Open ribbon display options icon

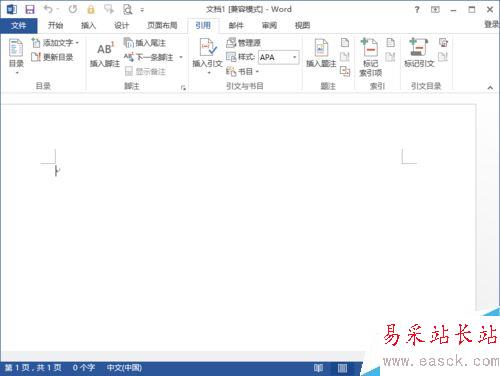(435, 10)
